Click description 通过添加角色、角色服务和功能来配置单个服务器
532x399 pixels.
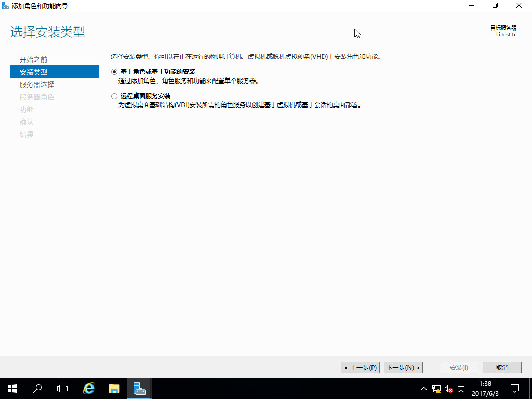[x=189, y=81]
